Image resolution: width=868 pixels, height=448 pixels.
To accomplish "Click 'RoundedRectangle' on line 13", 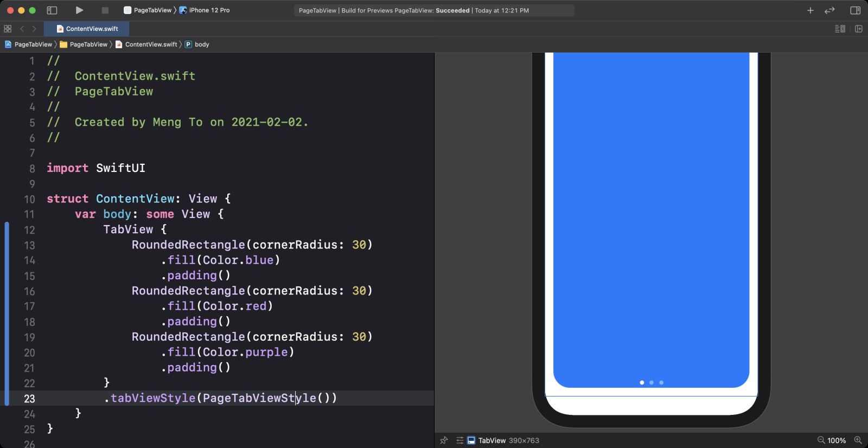I will click(x=188, y=245).
